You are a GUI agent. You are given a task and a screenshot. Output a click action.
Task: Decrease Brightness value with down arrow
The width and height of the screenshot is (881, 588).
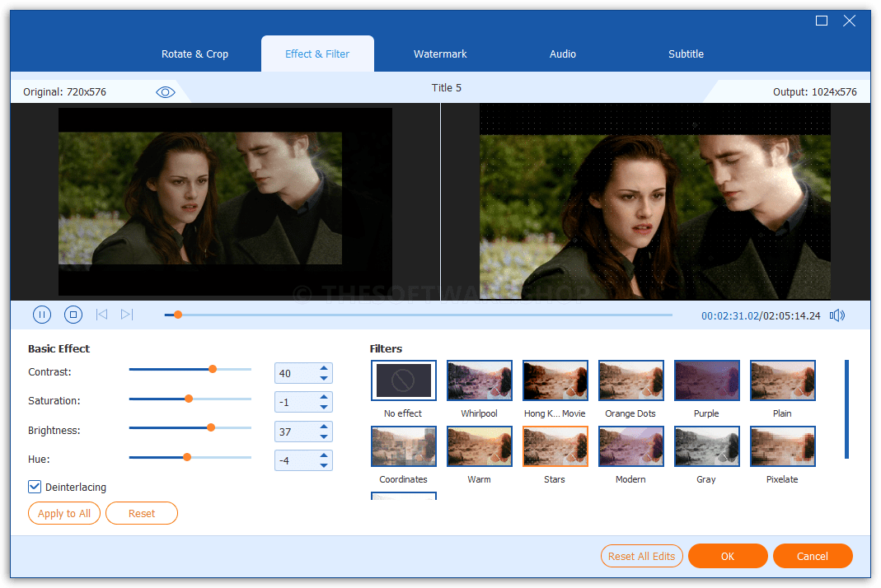[x=324, y=436]
